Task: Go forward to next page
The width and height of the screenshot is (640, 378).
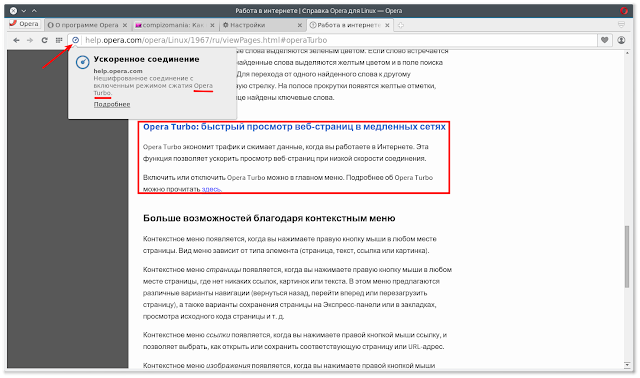Action: coord(30,40)
